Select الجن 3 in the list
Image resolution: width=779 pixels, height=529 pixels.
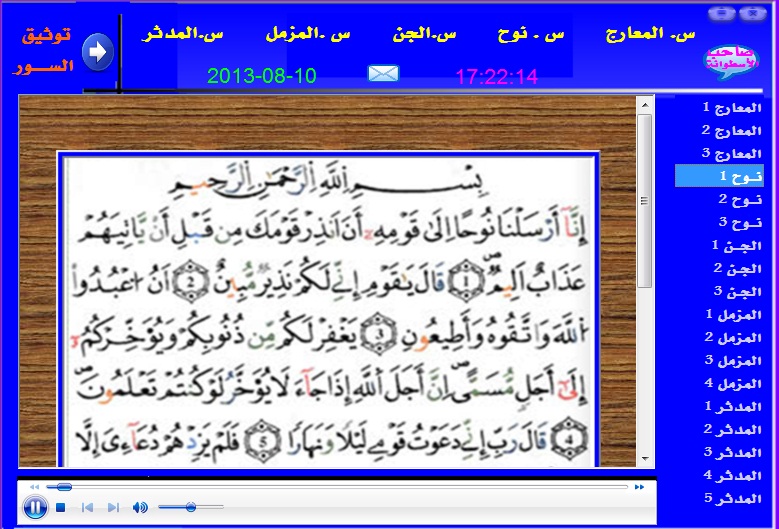coord(737,291)
